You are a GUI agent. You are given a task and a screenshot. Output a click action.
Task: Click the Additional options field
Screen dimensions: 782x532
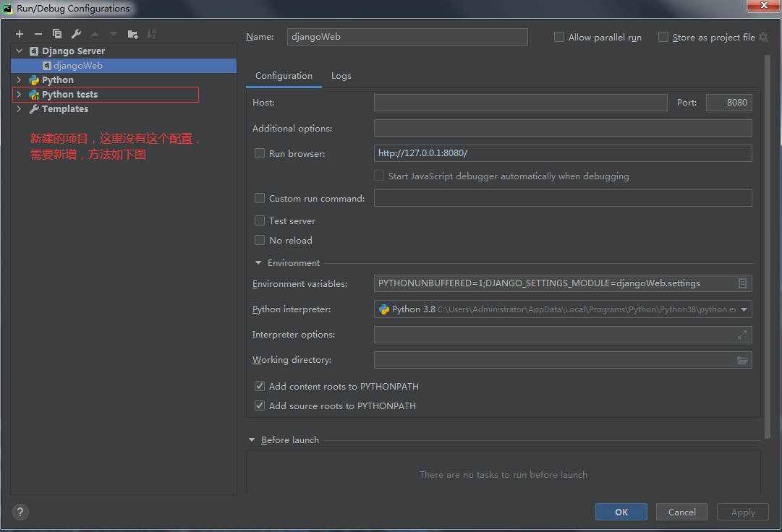tap(563, 128)
